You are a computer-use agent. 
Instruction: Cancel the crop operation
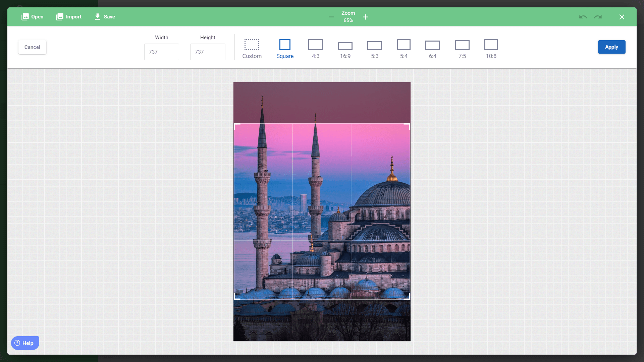click(32, 47)
